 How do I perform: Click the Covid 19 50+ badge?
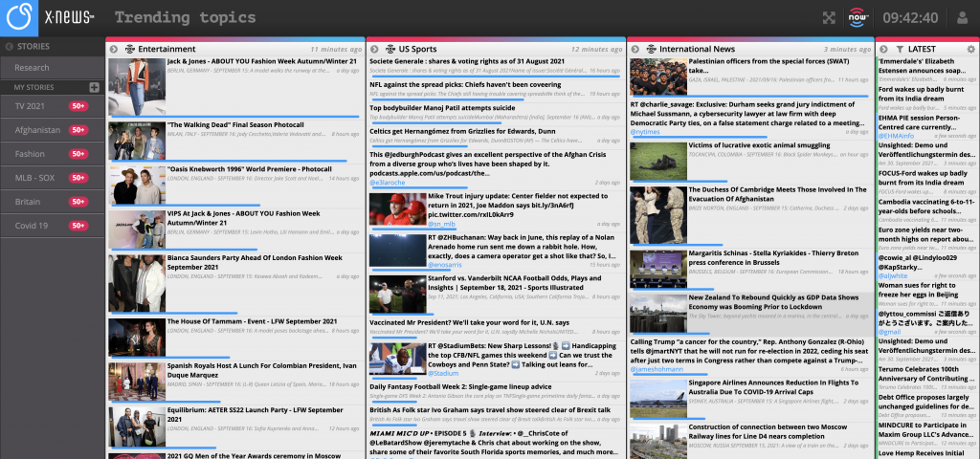[x=78, y=226]
